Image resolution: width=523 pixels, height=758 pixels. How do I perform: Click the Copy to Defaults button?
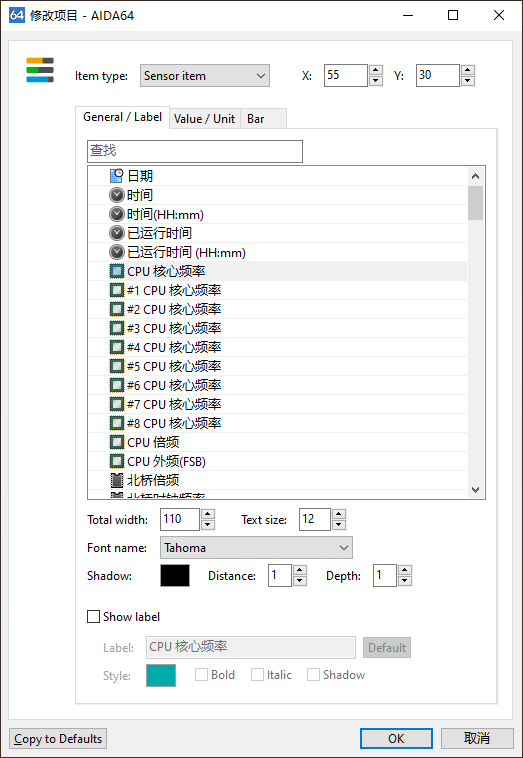58,739
